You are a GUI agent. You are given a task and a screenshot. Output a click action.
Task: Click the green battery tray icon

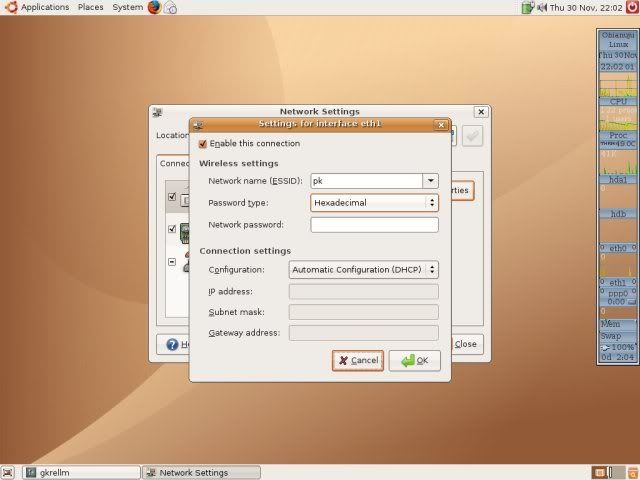pyautogui.click(x=528, y=7)
